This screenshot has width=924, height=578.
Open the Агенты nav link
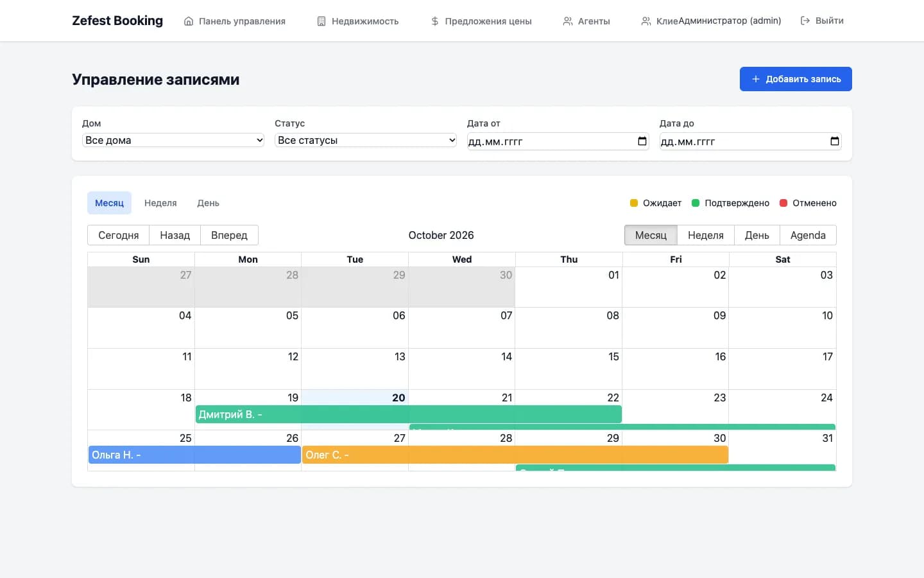tap(586, 21)
